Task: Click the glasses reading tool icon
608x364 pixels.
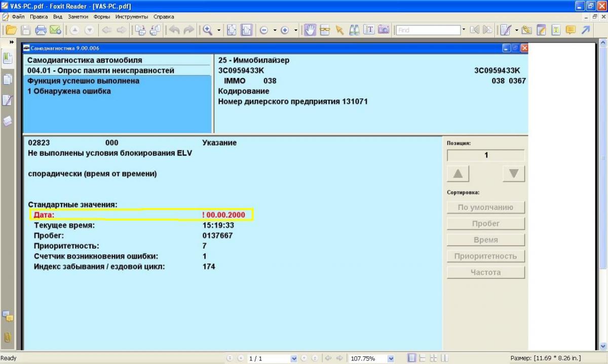Action: pos(325,30)
